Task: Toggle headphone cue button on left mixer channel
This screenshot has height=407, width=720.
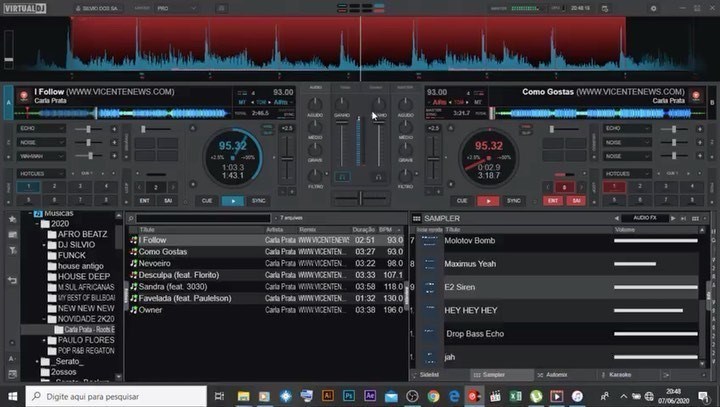Action: 342,177
